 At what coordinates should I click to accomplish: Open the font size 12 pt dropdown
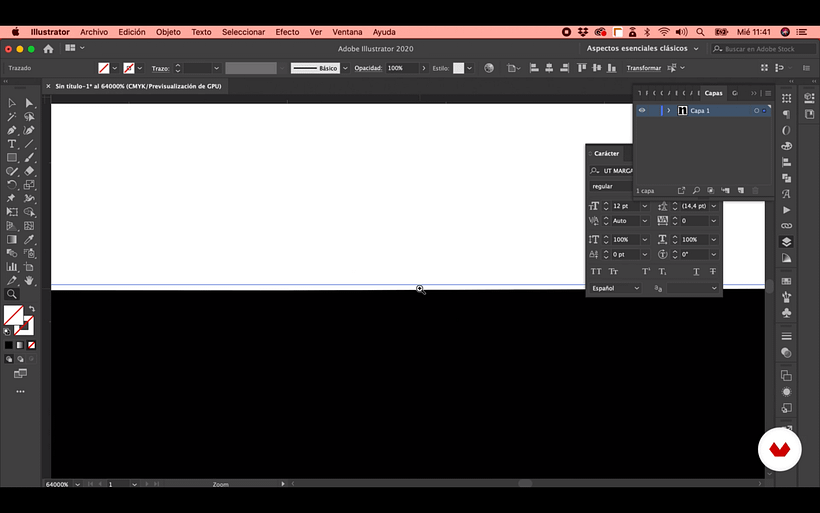643,206
